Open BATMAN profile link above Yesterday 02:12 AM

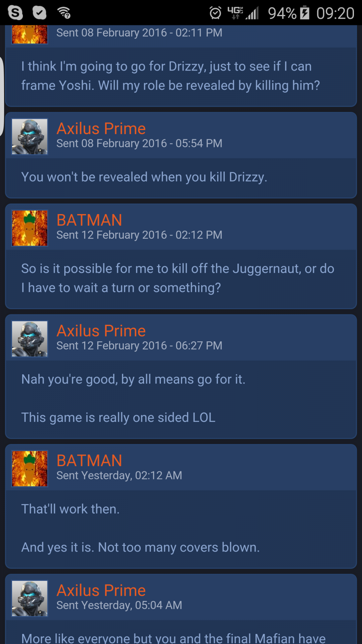89,460
